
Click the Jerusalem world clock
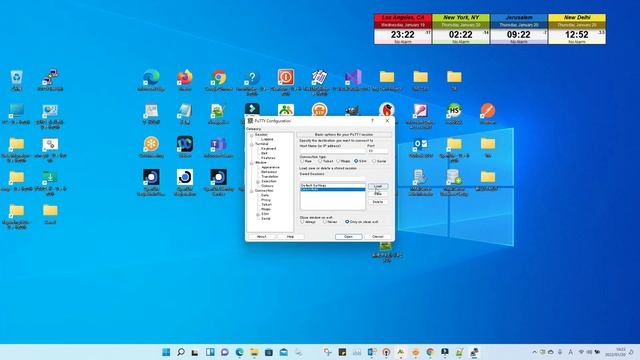[x=519, y=29]
